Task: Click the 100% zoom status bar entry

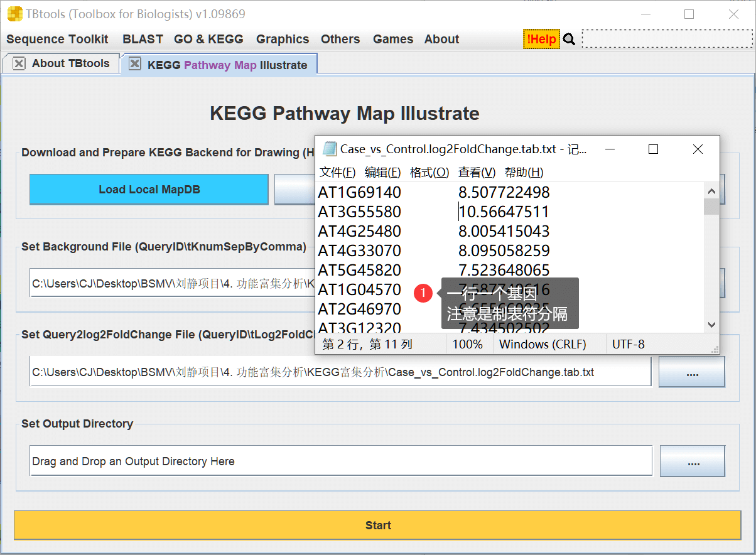Action: click(x=468, y=344)
